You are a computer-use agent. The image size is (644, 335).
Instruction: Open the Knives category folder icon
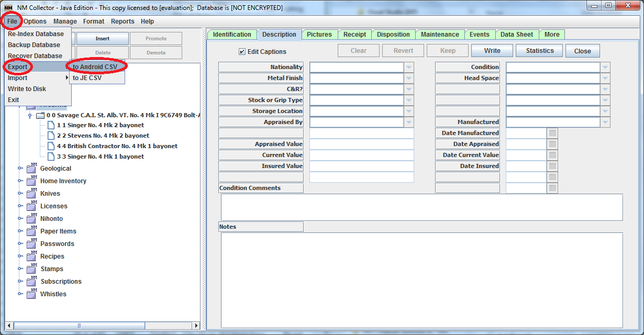click(31, 193)
